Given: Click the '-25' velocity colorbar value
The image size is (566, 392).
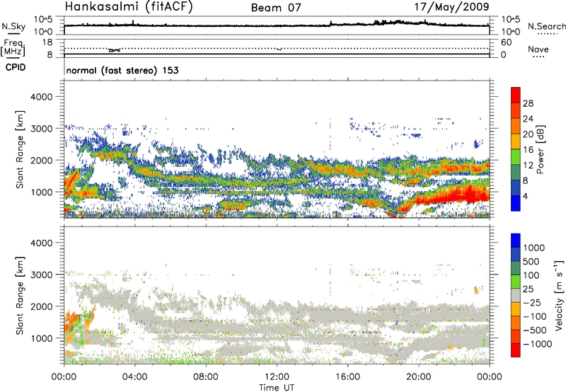Looking at the screenshot, I should 534,302.
